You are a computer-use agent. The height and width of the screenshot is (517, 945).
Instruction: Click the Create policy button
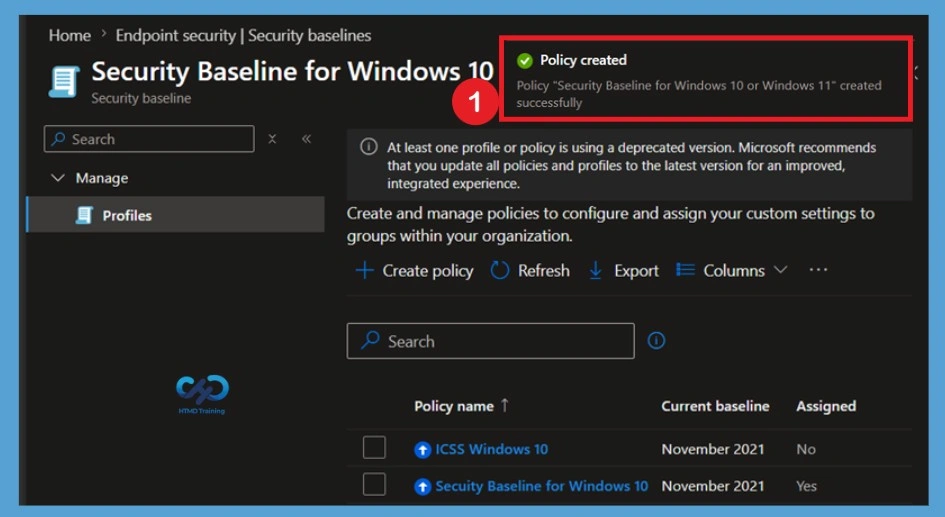tap(415, 271)
